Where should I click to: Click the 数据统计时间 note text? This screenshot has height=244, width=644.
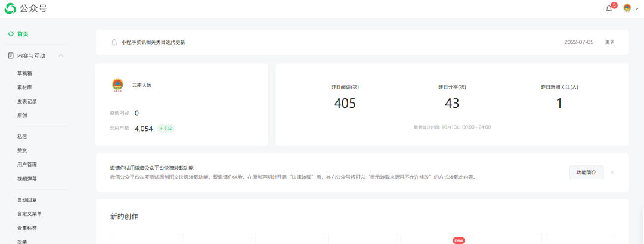point(452,127)
